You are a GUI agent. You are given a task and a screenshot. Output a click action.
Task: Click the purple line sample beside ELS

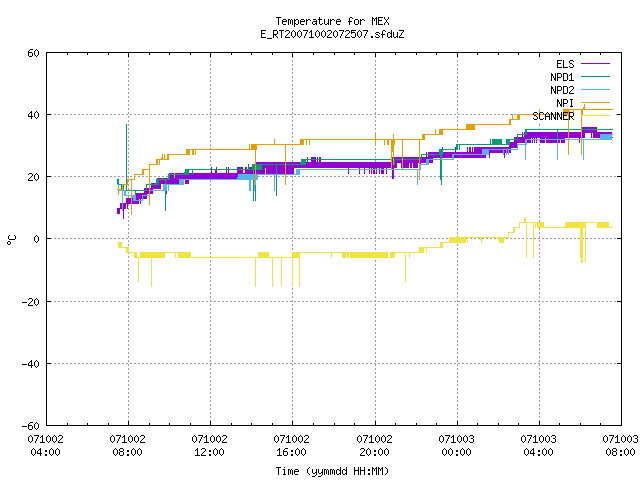pyautogui.click(x=596, y=64)
